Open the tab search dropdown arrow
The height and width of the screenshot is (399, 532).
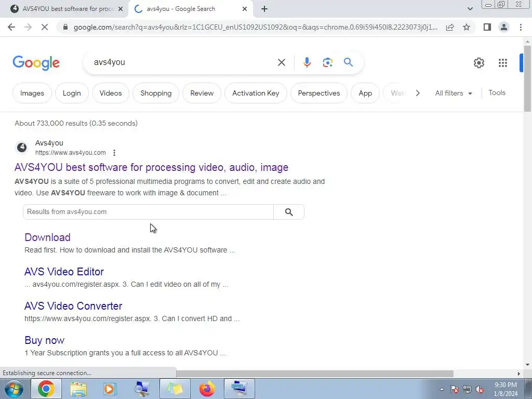click(x=470, y=9)
